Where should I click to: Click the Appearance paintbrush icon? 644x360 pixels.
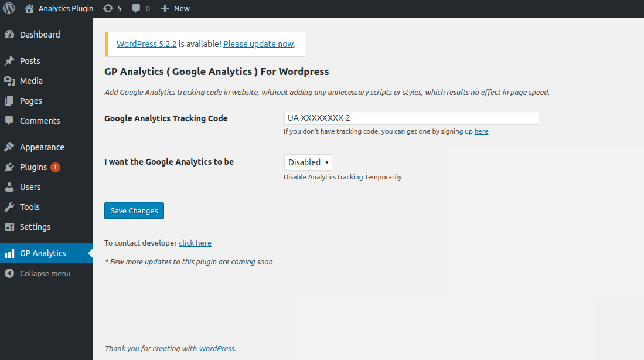click(x=9, y=147)
